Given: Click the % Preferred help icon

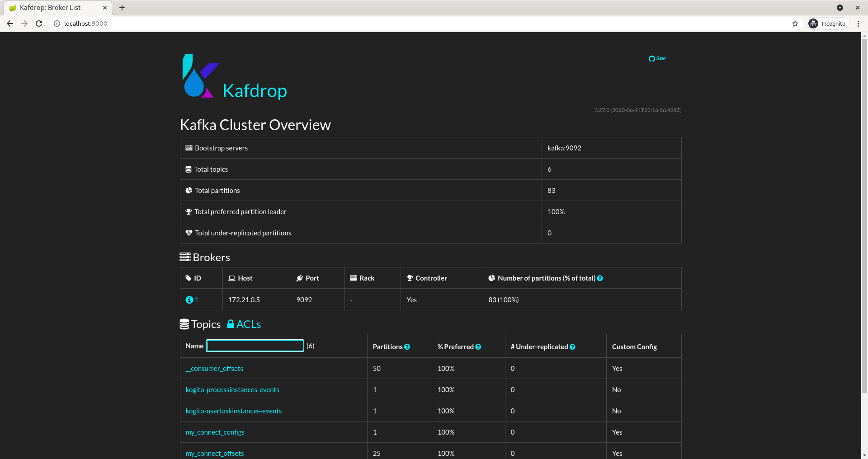Looking at the screenshot, I should 478,347.
